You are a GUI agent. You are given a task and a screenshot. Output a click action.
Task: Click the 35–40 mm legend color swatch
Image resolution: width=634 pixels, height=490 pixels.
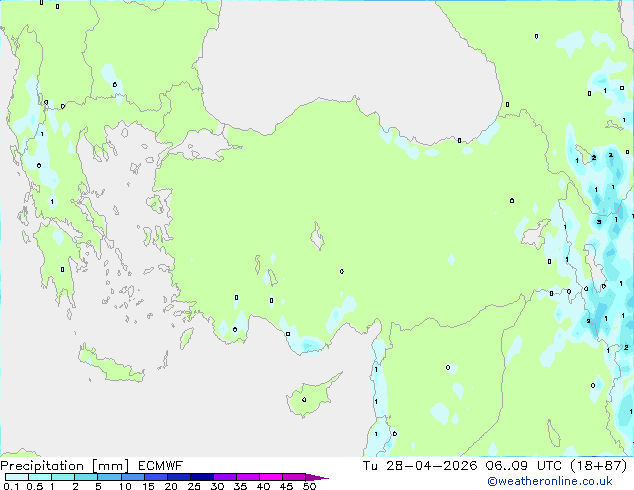[x=247, y=477]
